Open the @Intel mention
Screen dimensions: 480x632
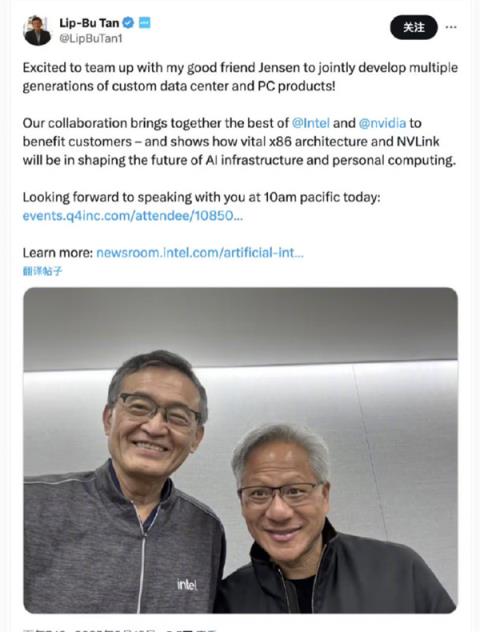311,123
